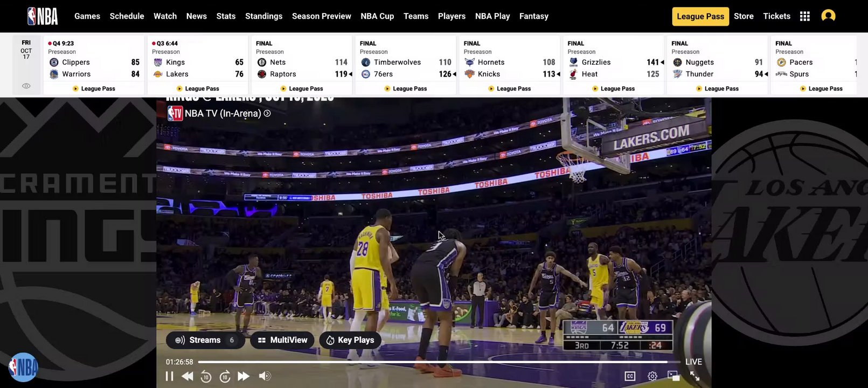Viewport: 868px width, 388px height.
Task: Pause the video playback
Action: [x=169, y=376]
